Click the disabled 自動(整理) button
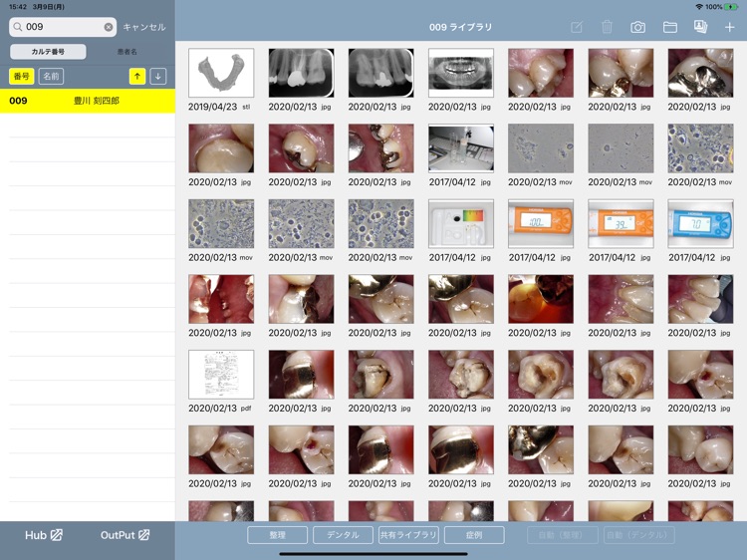This screenshot has width=747, height=560. (563, 535)
